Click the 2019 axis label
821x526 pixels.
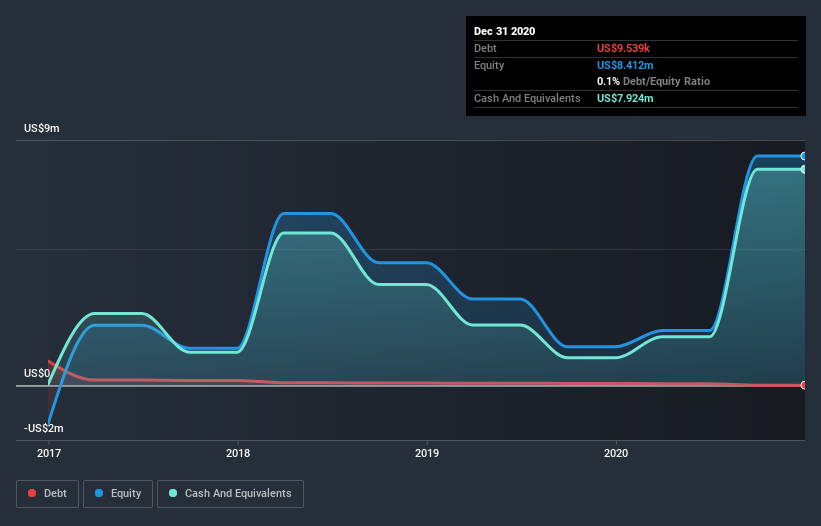point(427,453)
